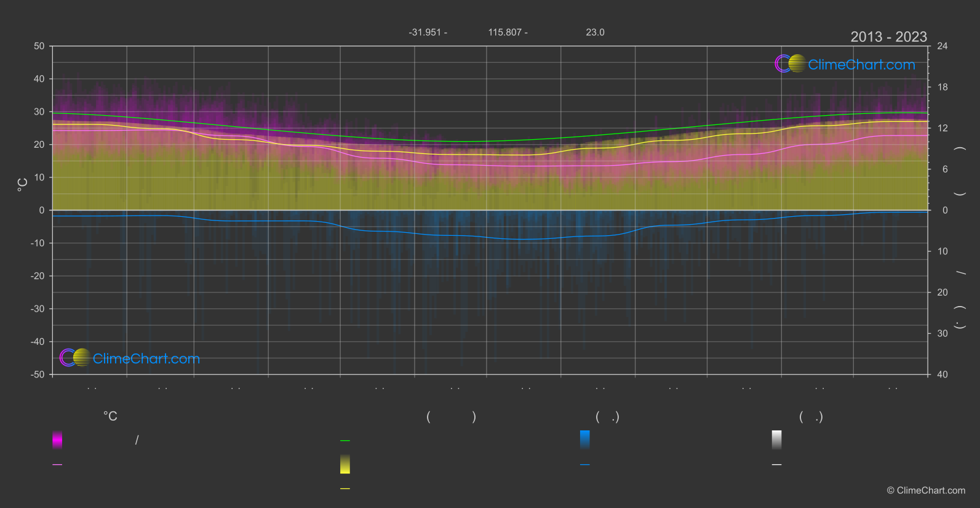Click the 12 tick label
The image size is (980, 508).
pyautogui.click(x=942, y=128)
